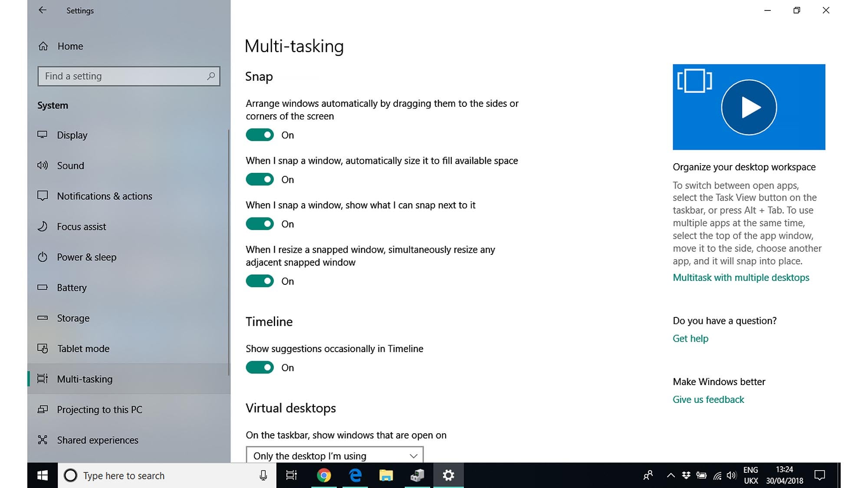Click the Wi-Fi network tray icon
Screen dimensions: 868x488
[717, 476]
